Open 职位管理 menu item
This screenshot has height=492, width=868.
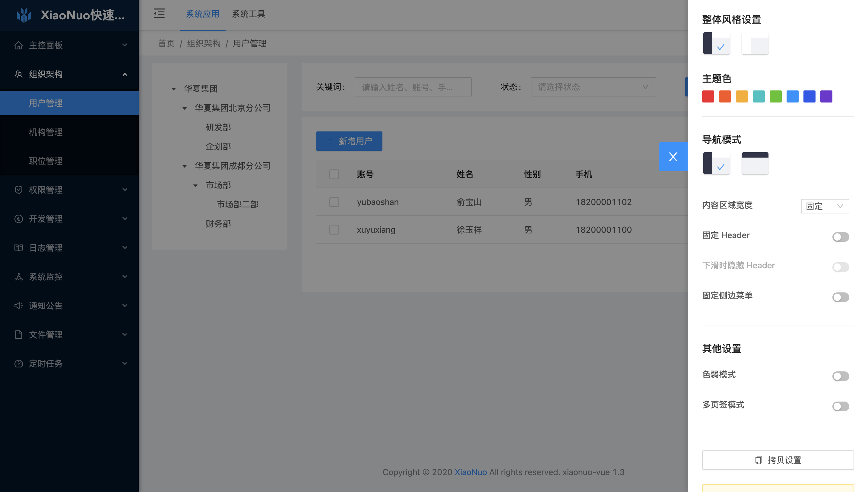[x=69, y=161]
